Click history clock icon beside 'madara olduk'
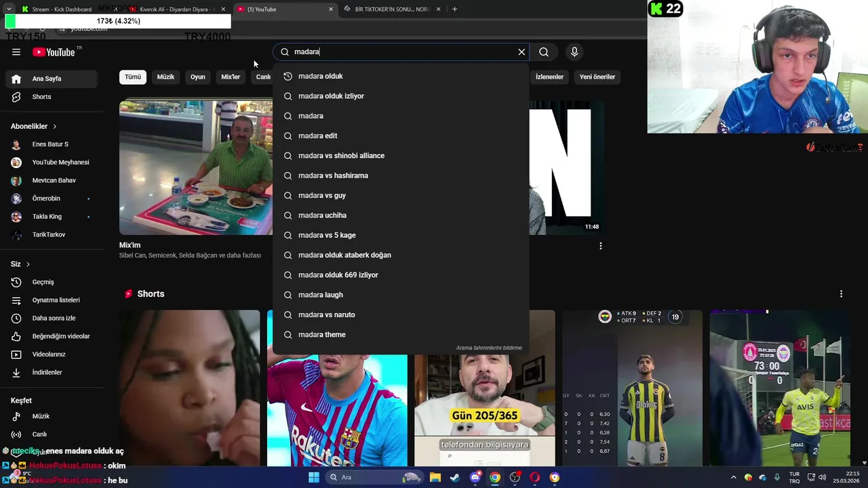868x488 pixels. (x=288, y=77)
